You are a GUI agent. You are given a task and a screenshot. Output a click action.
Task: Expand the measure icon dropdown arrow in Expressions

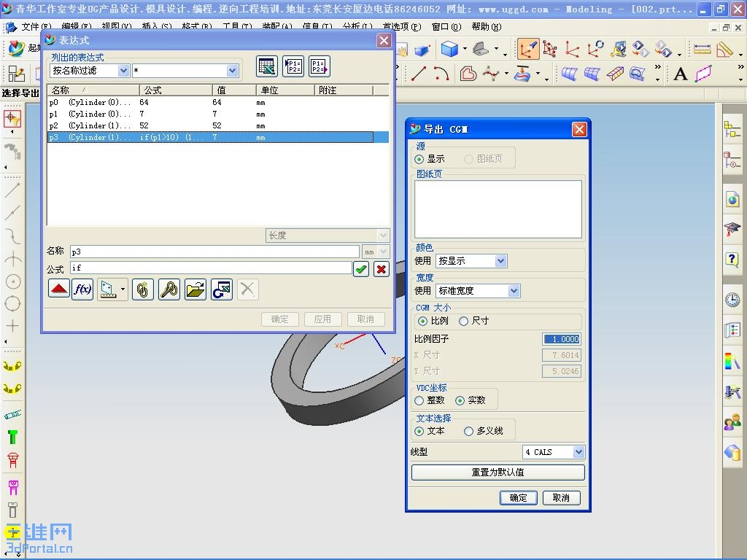tap(123, 289)
